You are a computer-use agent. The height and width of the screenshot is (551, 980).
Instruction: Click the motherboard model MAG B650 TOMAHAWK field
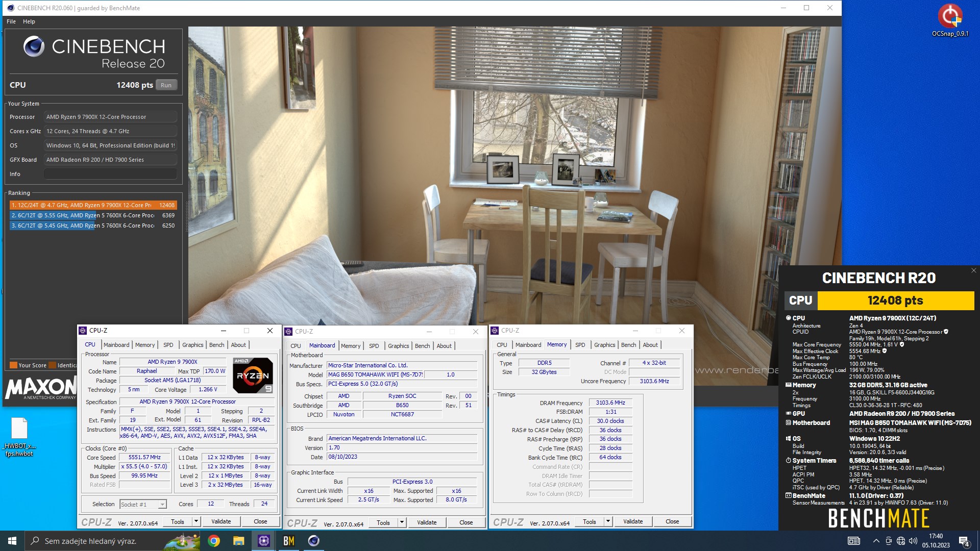point(375,374)
